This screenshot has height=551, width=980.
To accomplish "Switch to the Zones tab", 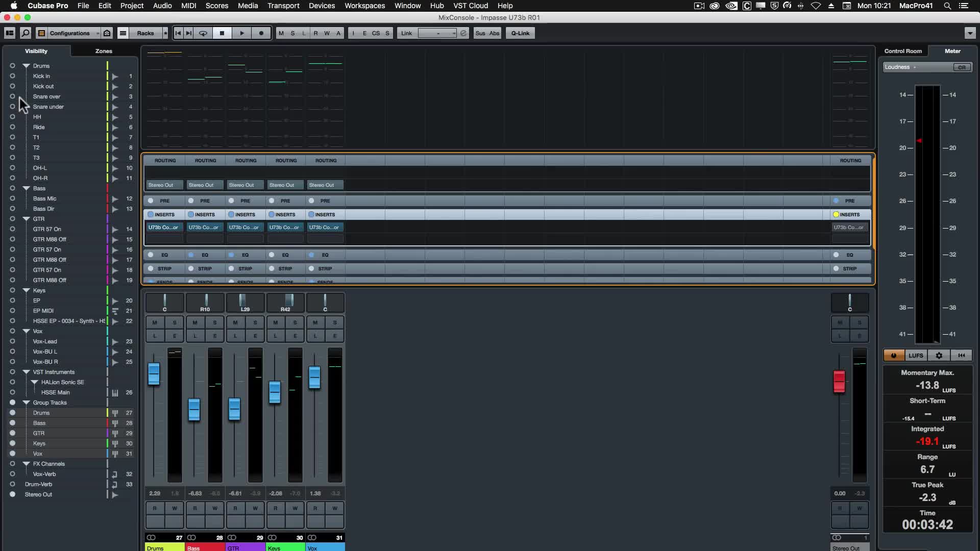I will click(104, 51).
